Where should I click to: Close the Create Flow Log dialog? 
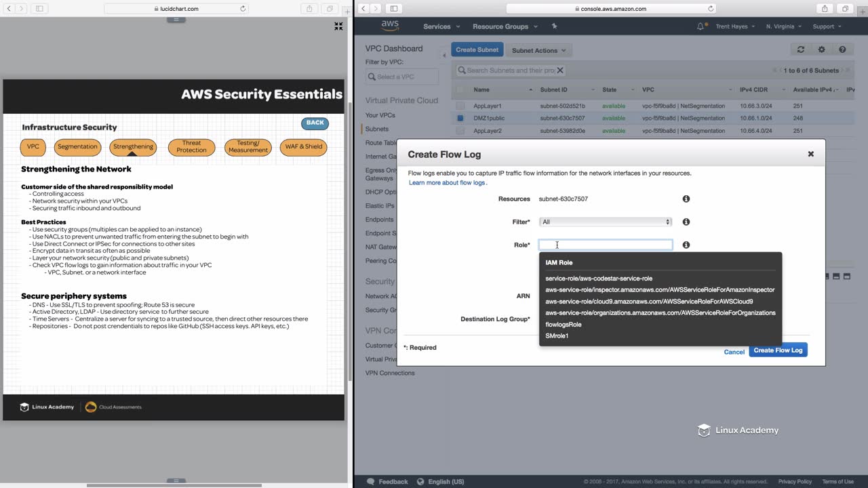[810, 154]
